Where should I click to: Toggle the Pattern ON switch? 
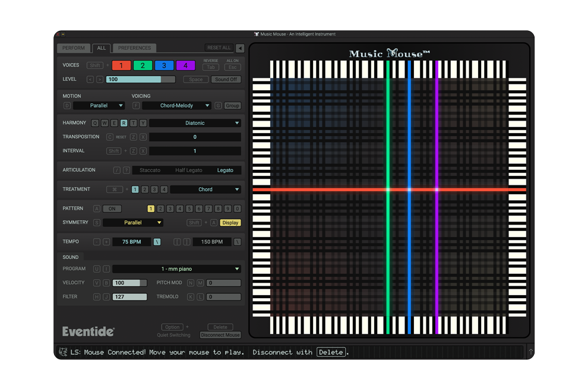click(112, 208)
